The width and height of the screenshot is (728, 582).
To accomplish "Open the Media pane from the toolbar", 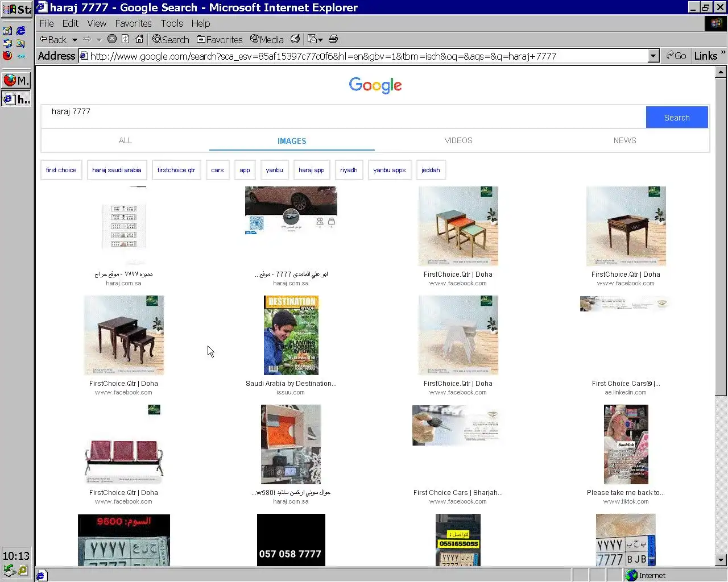I will click(x=267, y=39).
